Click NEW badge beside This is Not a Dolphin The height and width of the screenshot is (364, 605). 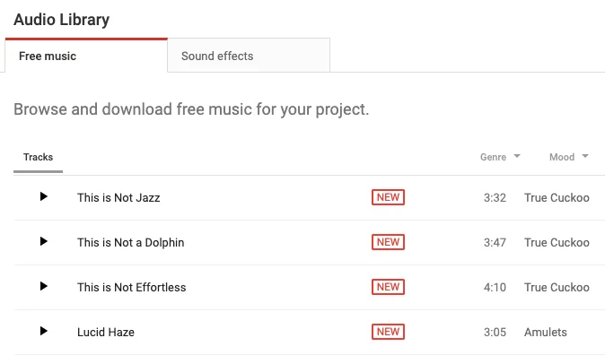point(388,242)
